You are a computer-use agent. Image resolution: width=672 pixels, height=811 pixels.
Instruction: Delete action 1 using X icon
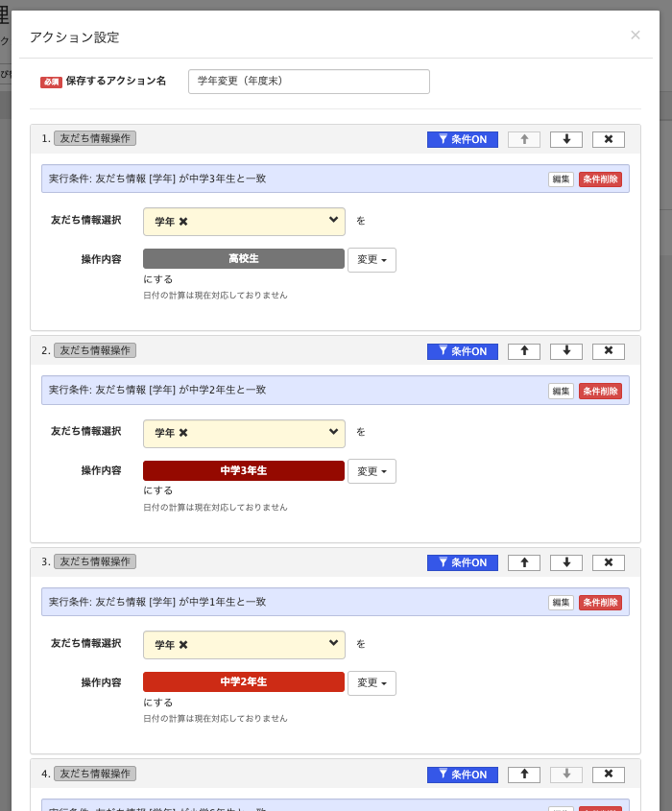click(x=608, y=139)
